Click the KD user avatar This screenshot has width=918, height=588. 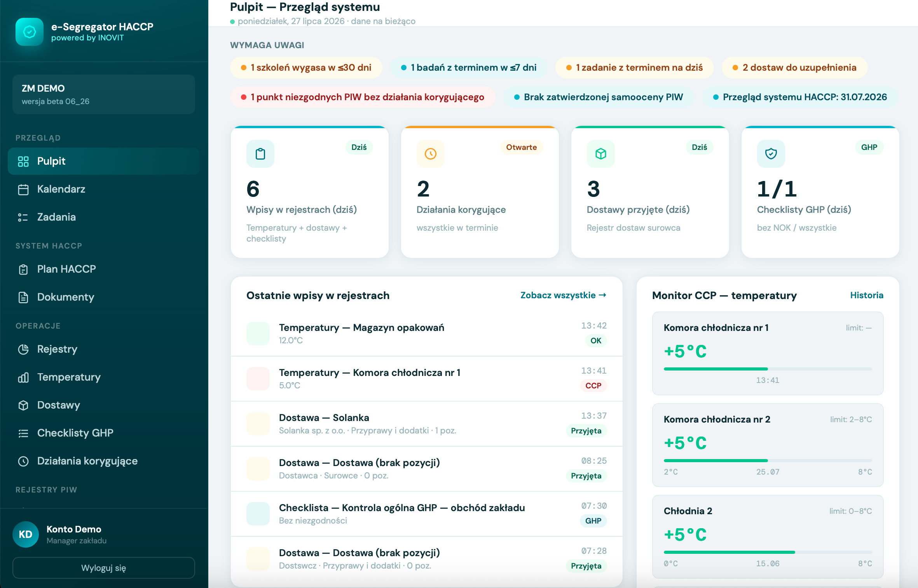(26, 534)
